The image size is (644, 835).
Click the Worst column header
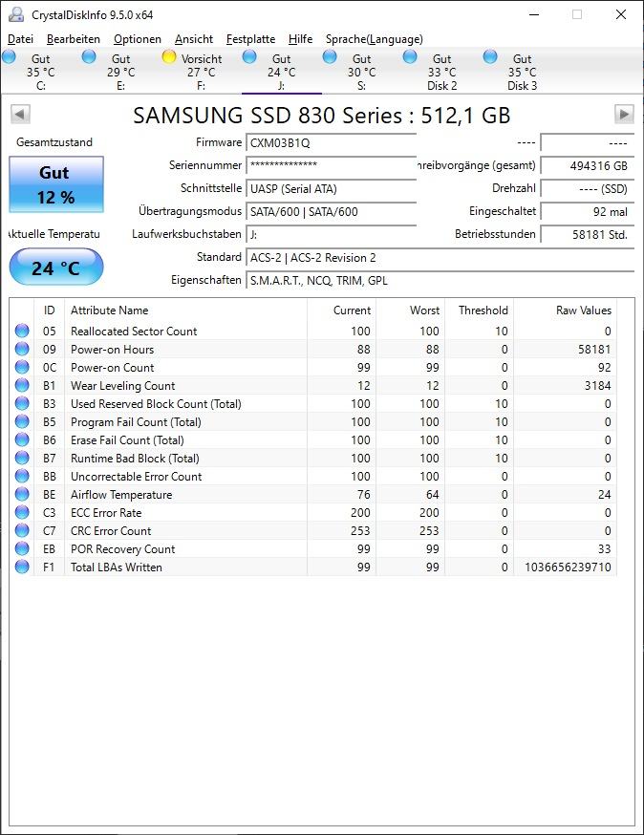tap(410, 310)
